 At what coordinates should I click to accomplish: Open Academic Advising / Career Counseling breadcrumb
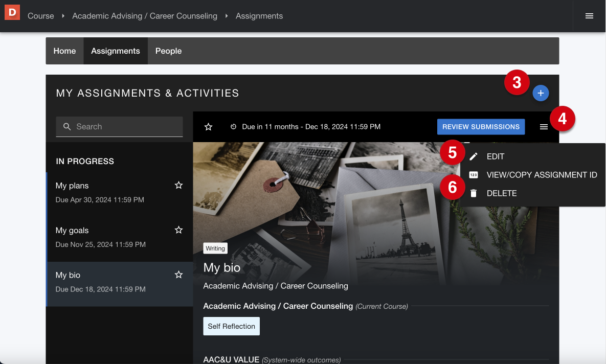pos(145,16)
